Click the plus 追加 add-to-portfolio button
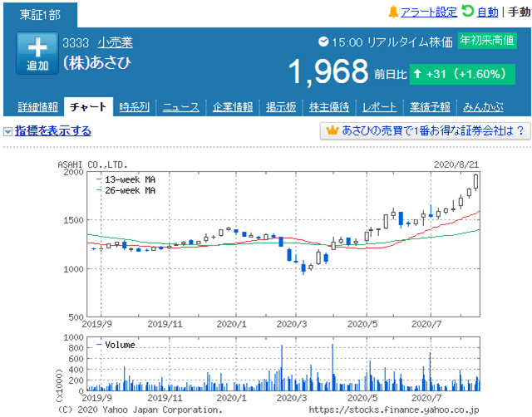 [x=37, y=53]
